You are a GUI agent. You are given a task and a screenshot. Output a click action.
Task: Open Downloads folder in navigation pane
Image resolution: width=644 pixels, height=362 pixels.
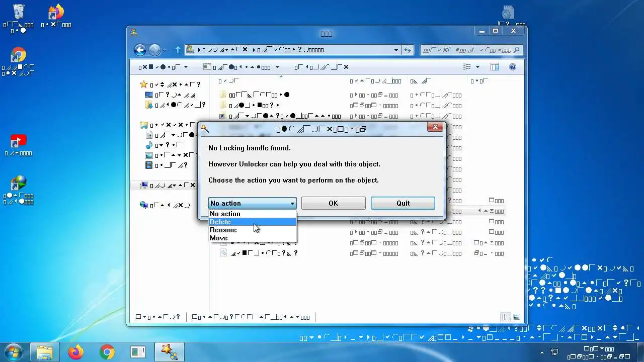[175, 105]
